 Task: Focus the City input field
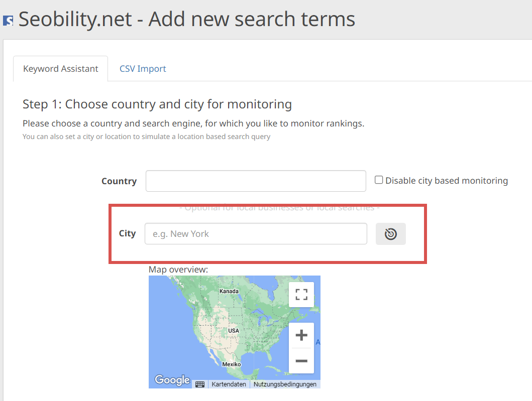coord(256,234)
